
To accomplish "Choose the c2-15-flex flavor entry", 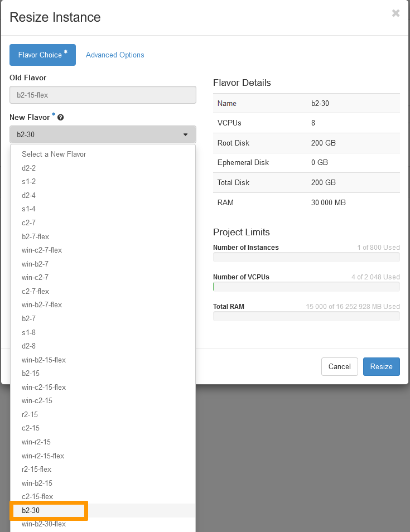I will (37, 497).
